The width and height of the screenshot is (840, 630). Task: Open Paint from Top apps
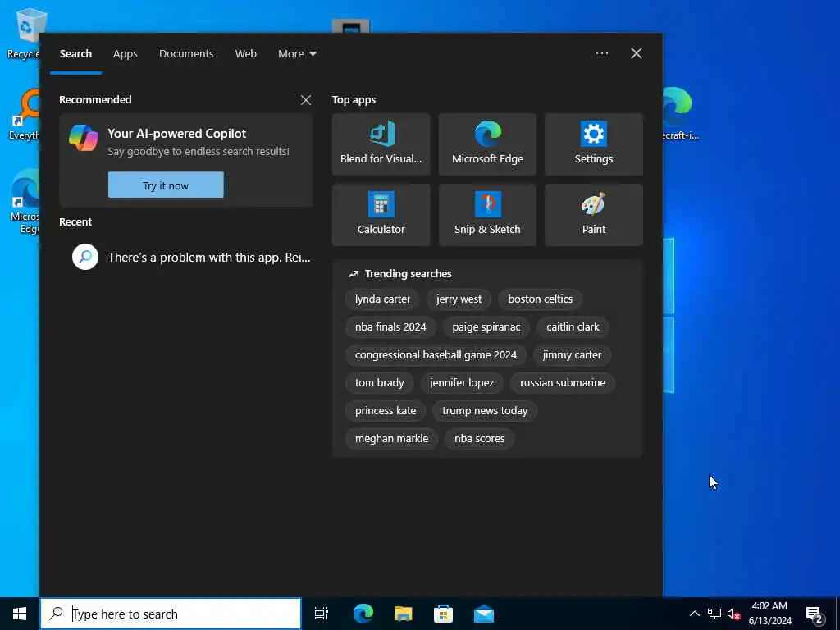[x=594, y=215]
